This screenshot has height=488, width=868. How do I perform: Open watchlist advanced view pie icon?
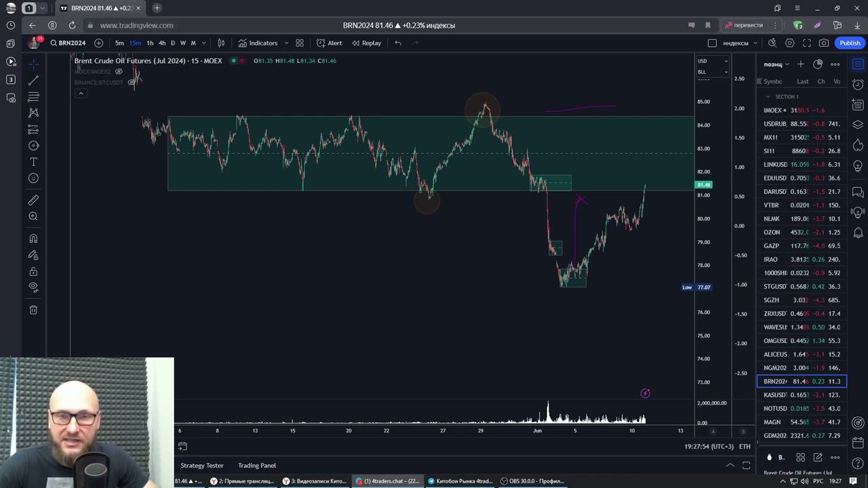(x=818, y=64)
